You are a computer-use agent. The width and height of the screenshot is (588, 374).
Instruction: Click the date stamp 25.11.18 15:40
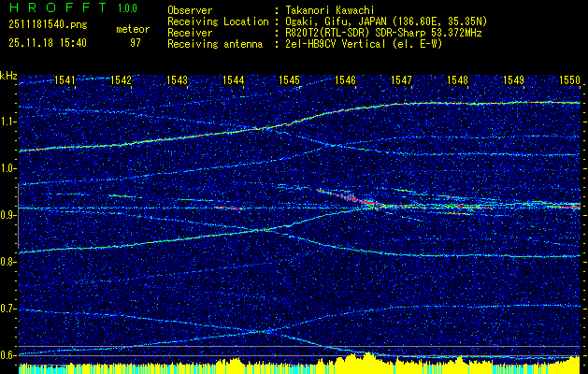pyautogui.click(x=48, y=43)
